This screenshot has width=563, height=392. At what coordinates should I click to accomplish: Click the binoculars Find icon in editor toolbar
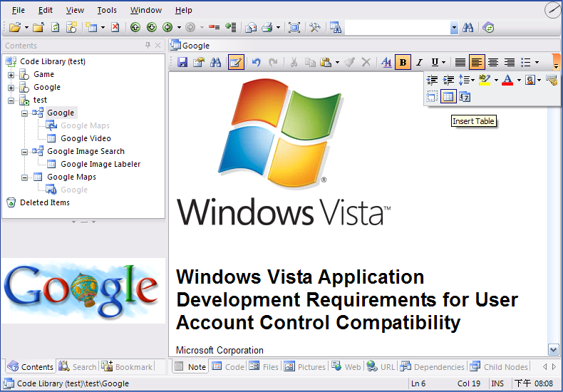pos(215,63)
